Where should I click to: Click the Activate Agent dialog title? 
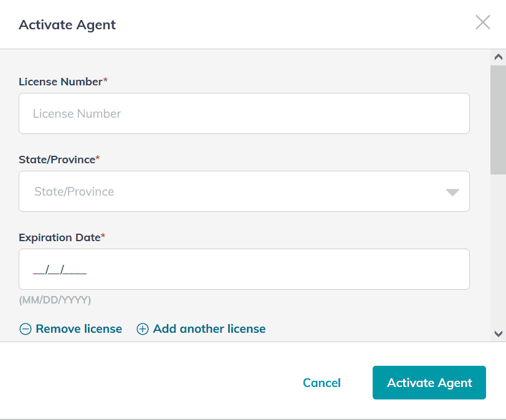coord(67,25)
